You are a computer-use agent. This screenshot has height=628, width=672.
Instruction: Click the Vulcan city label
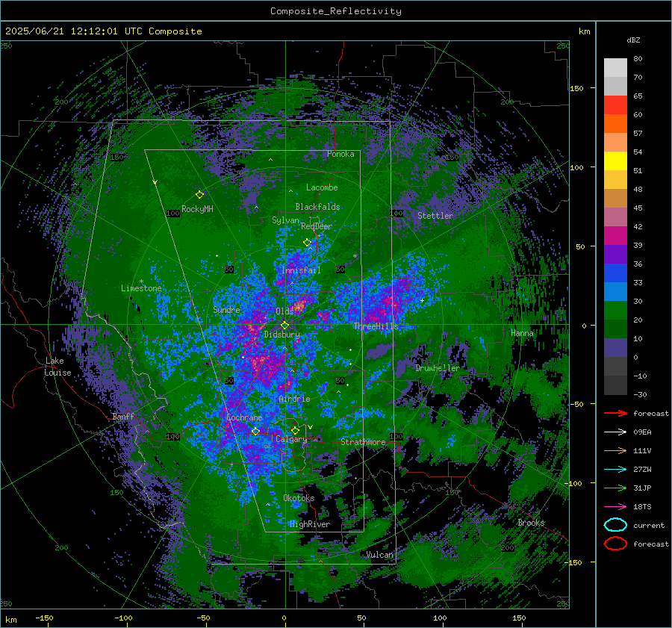coord(380,555)
